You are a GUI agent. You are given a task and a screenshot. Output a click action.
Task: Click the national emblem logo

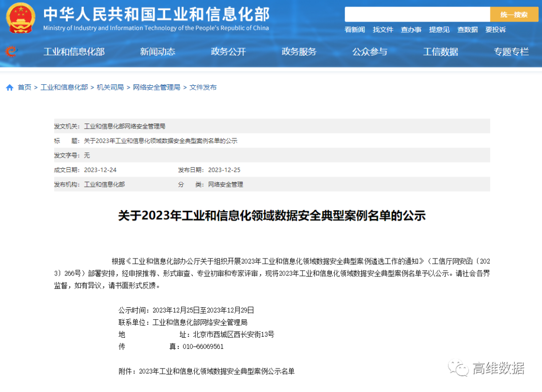pos(21,18)
